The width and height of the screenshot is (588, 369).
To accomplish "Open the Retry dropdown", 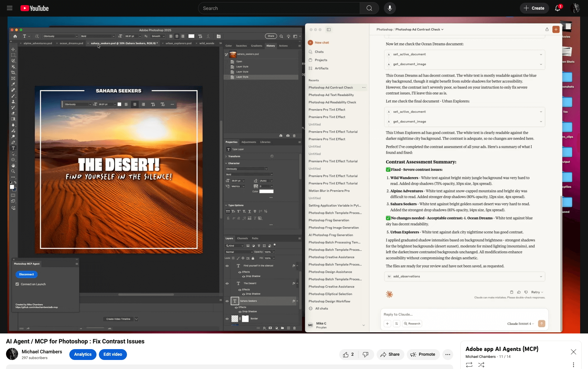I will pos(537,292).
